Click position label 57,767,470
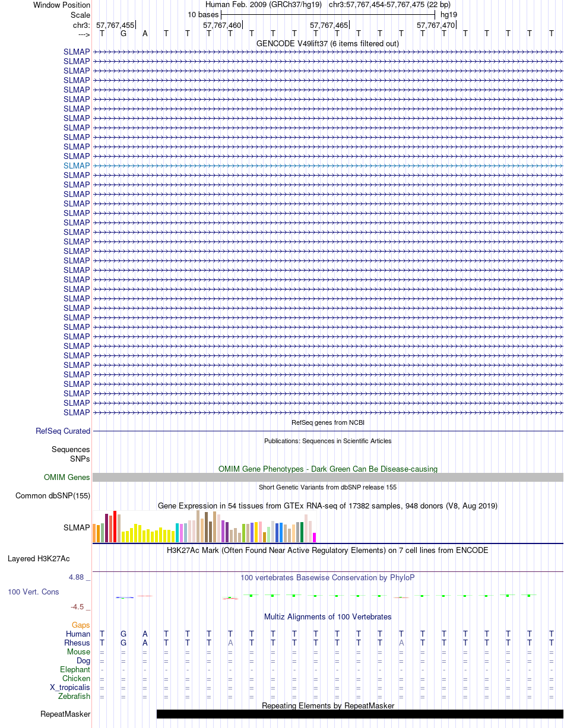The width and height of the screenshot is (564, 728). tap(436, 25)
